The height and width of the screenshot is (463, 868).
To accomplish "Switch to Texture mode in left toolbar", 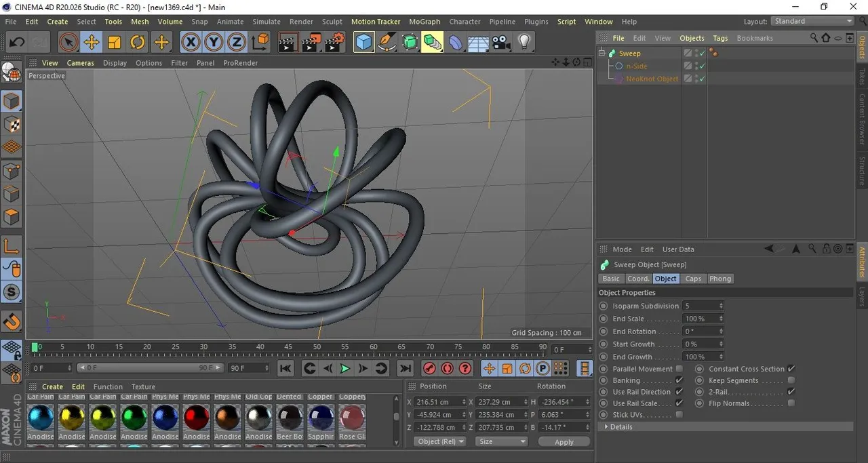I will [x=12, y=125].
